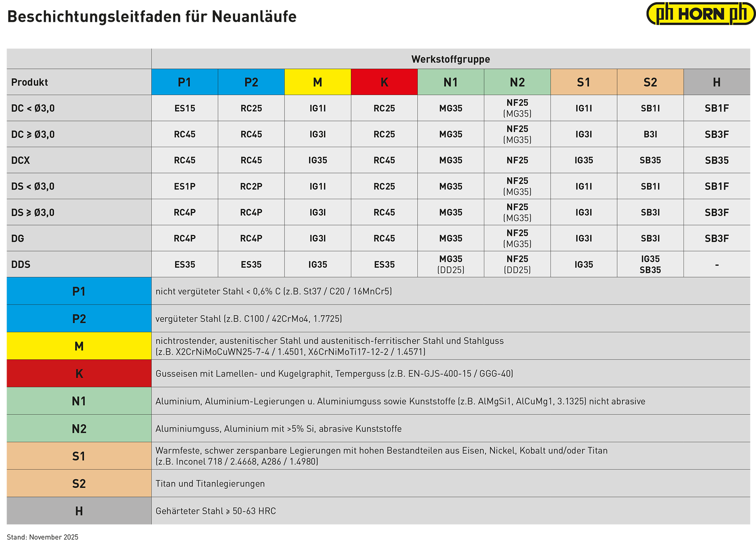Select the green N2 column header
The height and width of the screenshot is (543, 756).
click(x=517, y=82)
